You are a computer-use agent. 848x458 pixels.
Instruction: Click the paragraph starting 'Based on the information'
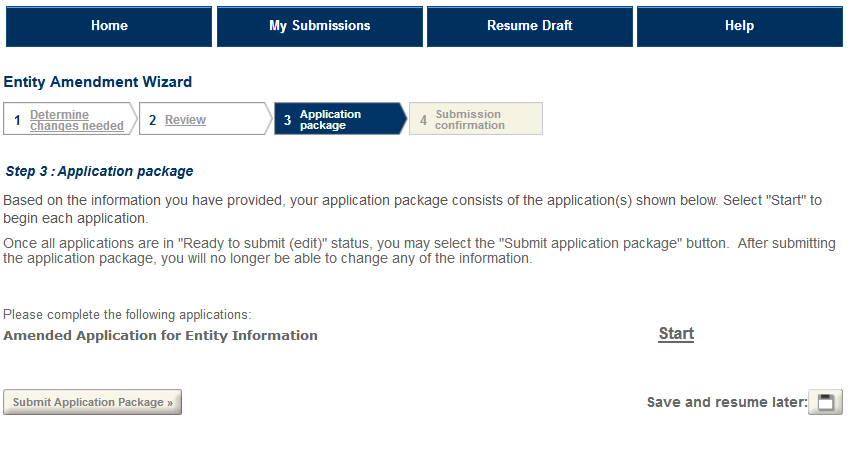click(x=412, y=209)
